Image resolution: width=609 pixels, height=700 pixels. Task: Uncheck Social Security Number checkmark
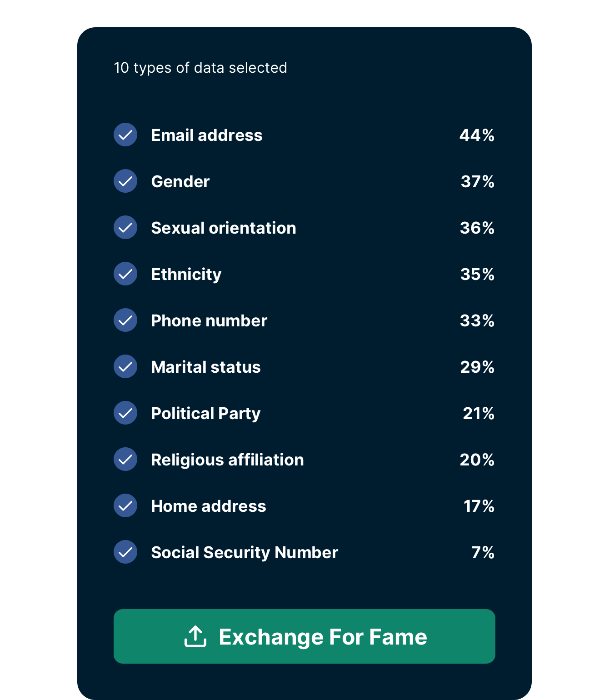125,552
